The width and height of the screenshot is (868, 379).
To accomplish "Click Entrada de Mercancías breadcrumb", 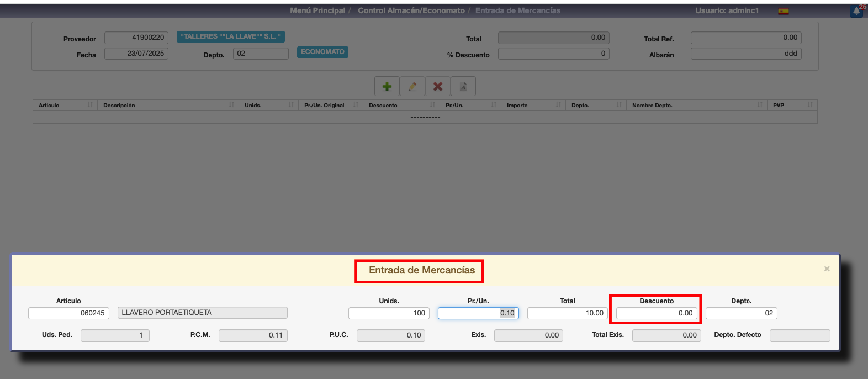I will coord(518,10).
